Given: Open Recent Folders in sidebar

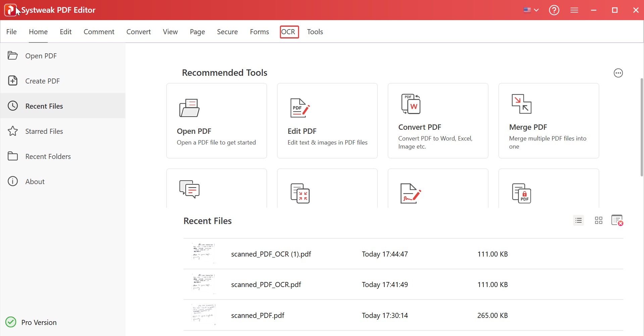Looking at the screenshot, I should (x=48, y=156).
